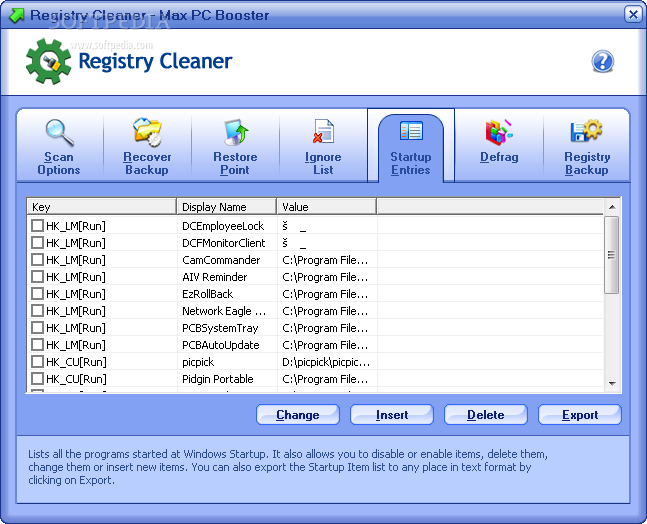Click the Ignore List document icon

pos(324,131)
